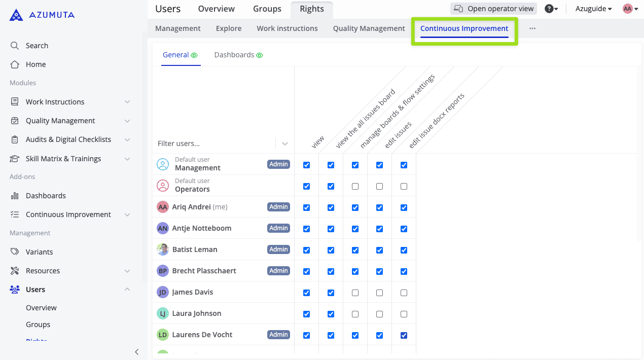Open the Filter users dropdown arrow
This screenshot has height=360, width=644.
click(x=285, y=143)
